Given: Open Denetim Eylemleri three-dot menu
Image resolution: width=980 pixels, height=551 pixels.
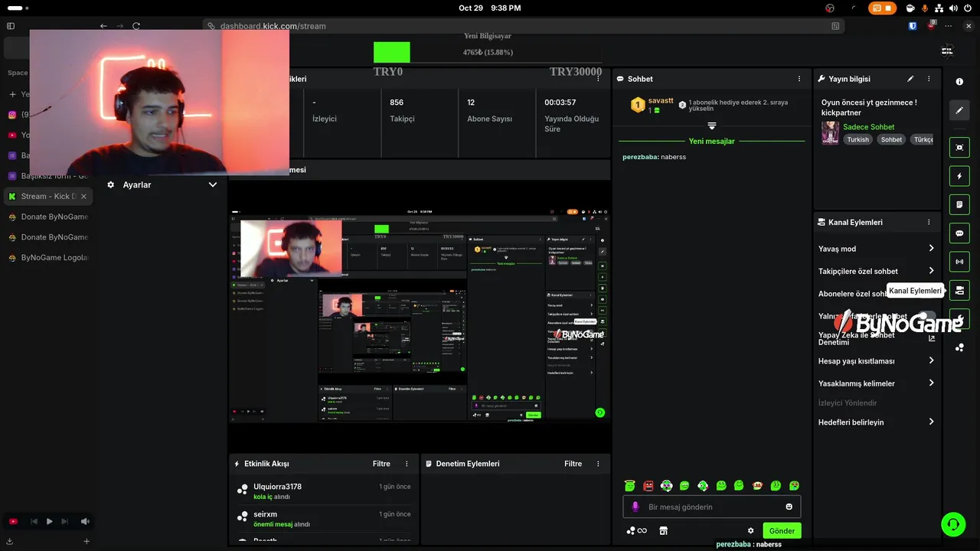Looking at the screenshot, I should pos(598,464).
